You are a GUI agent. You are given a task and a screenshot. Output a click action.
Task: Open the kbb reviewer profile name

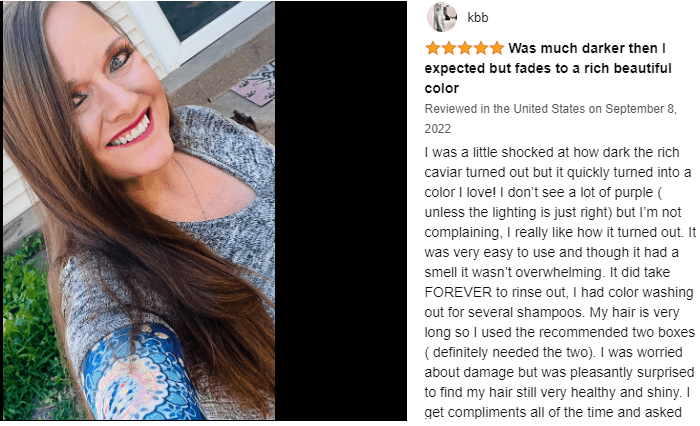pyautogui.click(x=478, y=17)
